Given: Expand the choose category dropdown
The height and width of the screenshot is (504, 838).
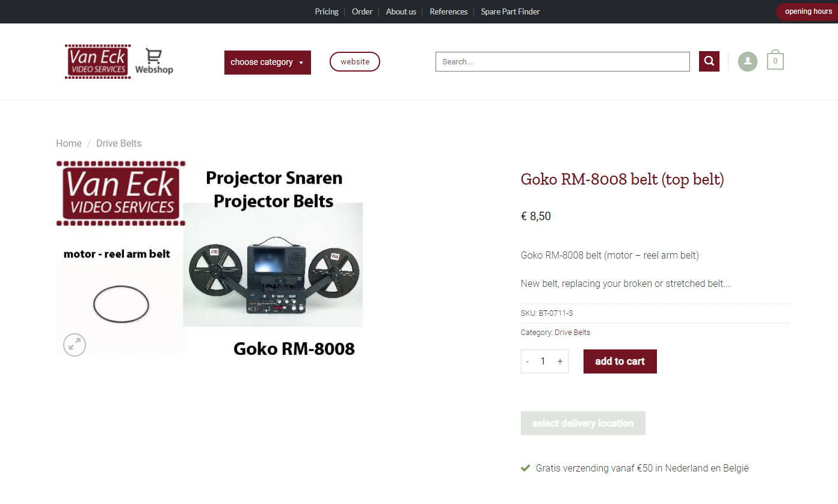Looking at the screenshot, I should [268, 63].
